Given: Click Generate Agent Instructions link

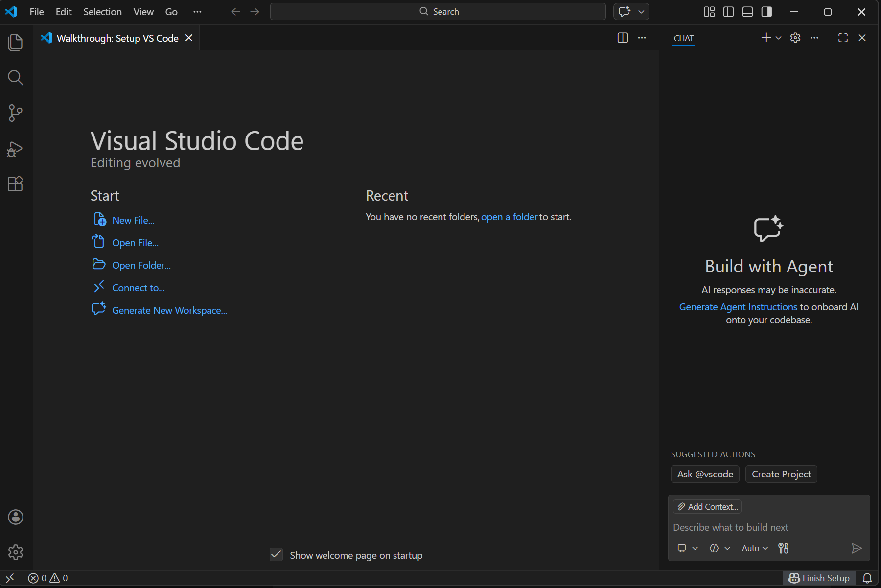Looking at the screenshot, I should tap(738, 307).
